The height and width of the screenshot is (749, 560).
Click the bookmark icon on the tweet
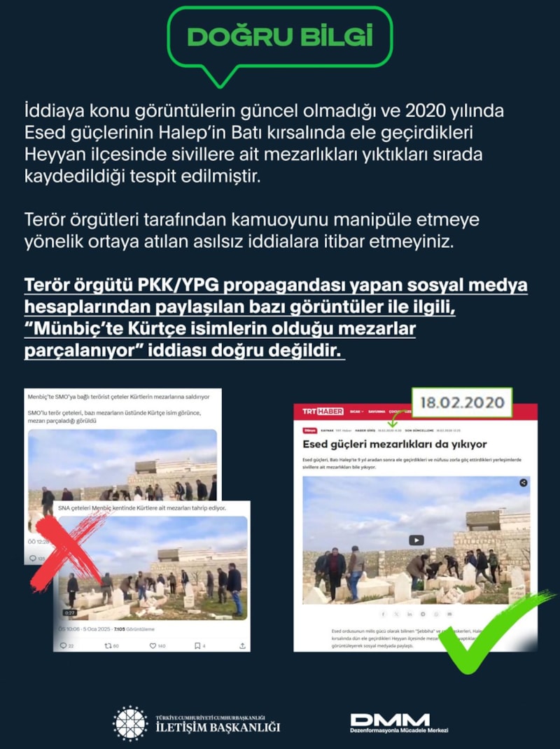pos(197,646)
